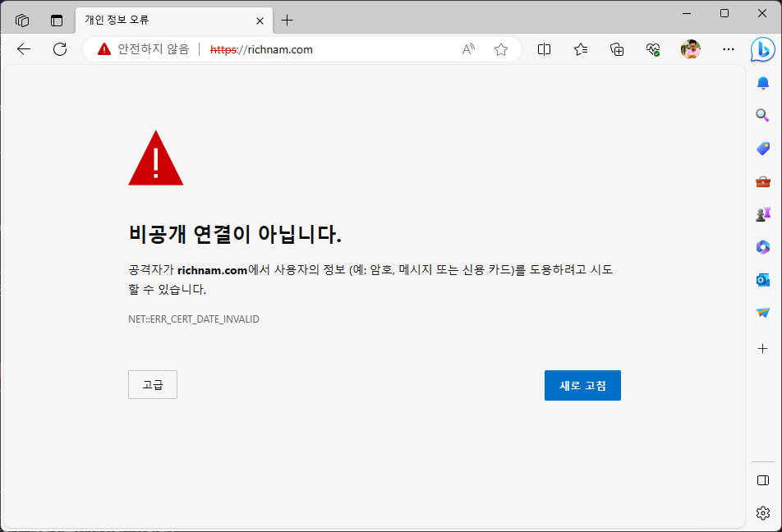The height and width of the screenshot is (532, 782).
Task: Select the 개인 정보 오류 tab
Action: [x=174, y=21]
